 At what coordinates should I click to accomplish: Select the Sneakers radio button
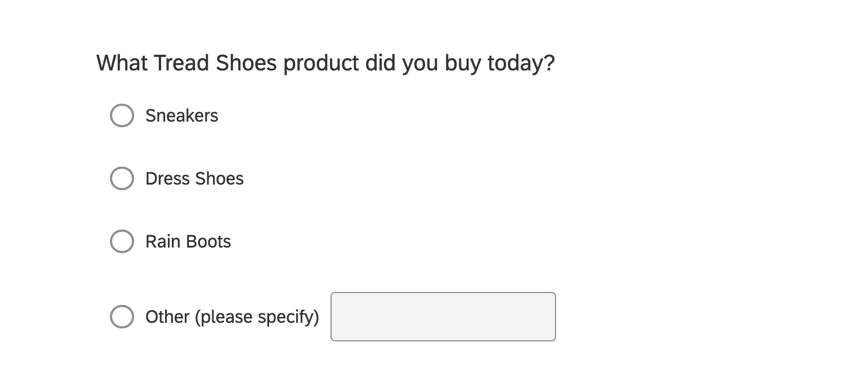(x=122, y=115)
